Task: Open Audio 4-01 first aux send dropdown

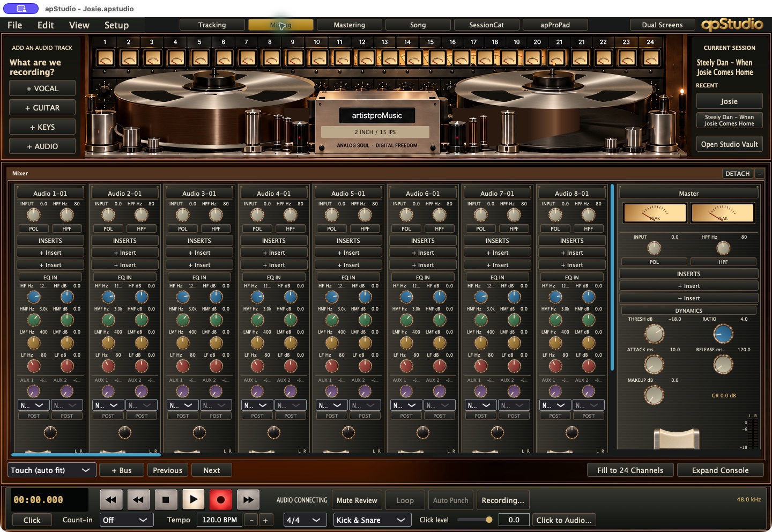Action: point(257,405)
